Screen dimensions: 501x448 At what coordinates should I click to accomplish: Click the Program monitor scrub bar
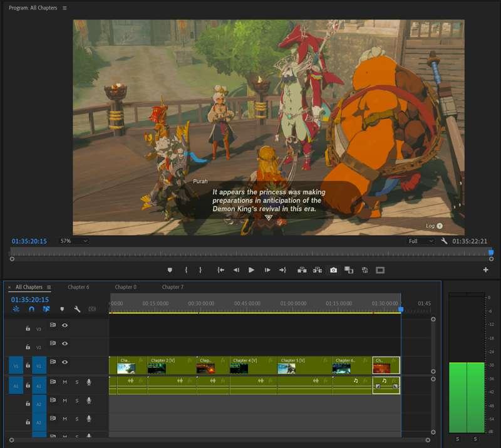pos(251,253)
